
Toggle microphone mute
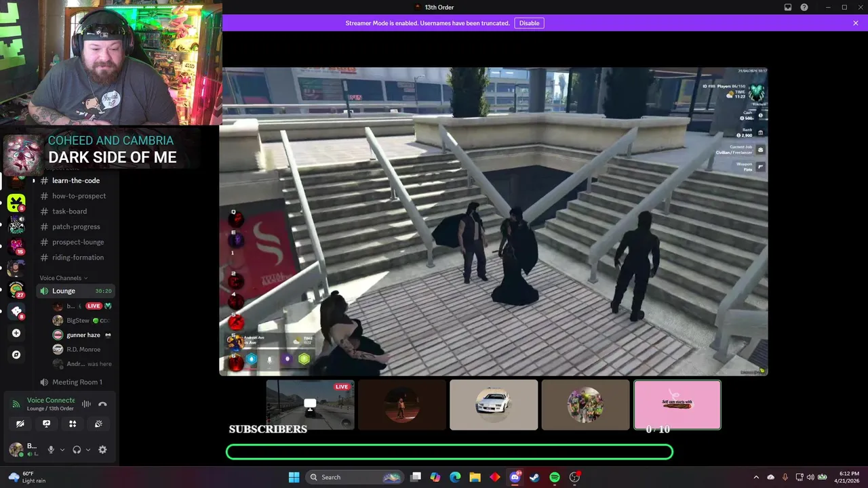(x=51, y=449)
